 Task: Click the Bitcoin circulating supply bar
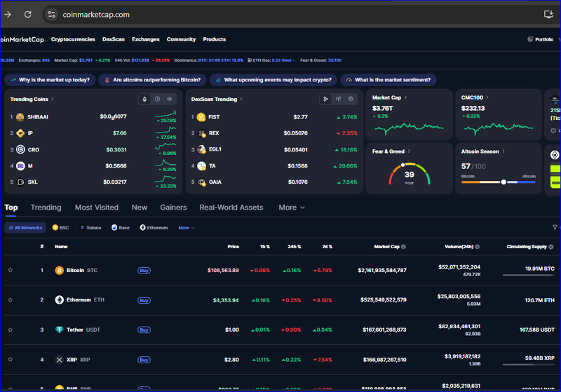[x=529, y=275]
